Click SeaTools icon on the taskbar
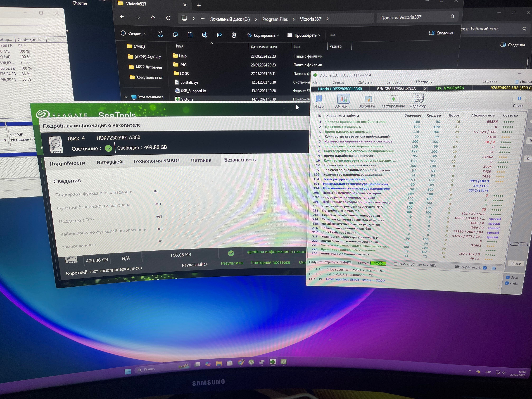Screen dimensions: 532x399 [284, 362]
